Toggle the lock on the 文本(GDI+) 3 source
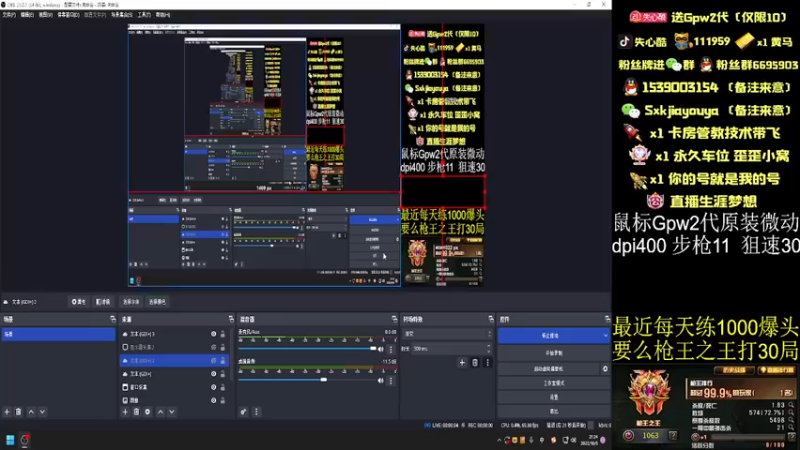The height and width of the screenshot is (450, 800). click(x=222, y=334)
